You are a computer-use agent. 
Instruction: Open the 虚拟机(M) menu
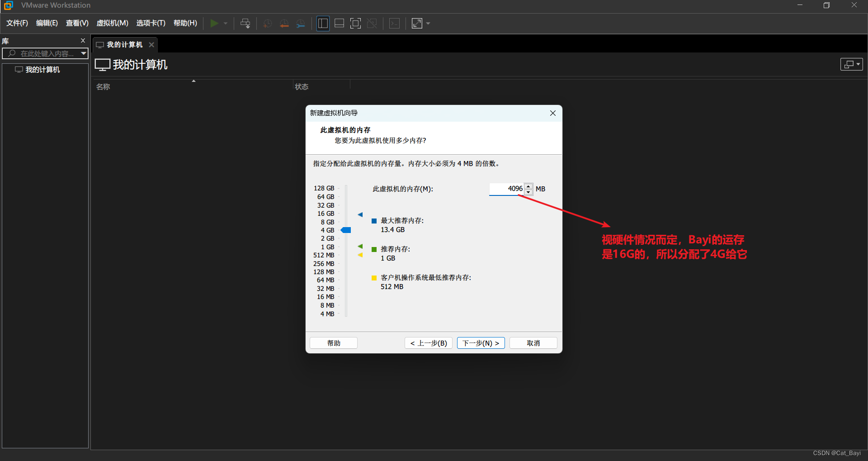click(113, 23)
